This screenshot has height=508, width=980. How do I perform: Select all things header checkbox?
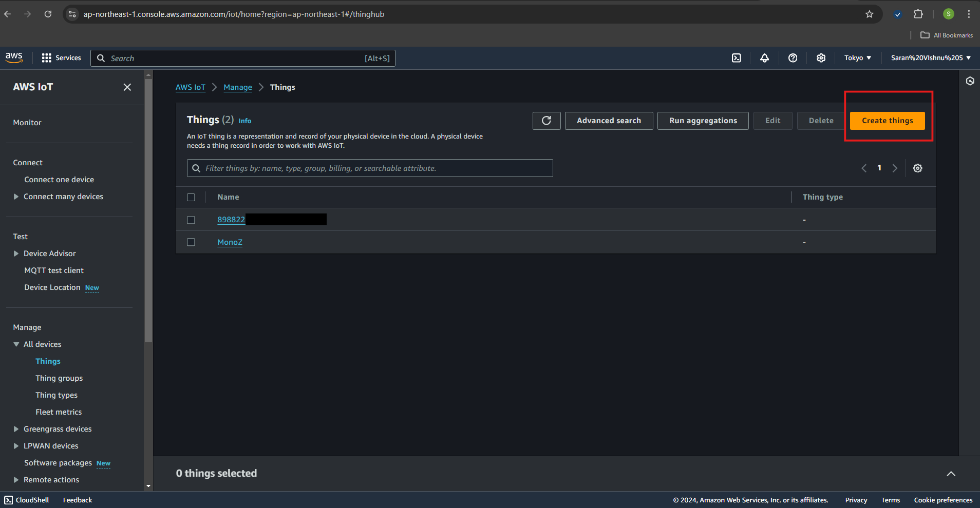click(x=191, y=197)
